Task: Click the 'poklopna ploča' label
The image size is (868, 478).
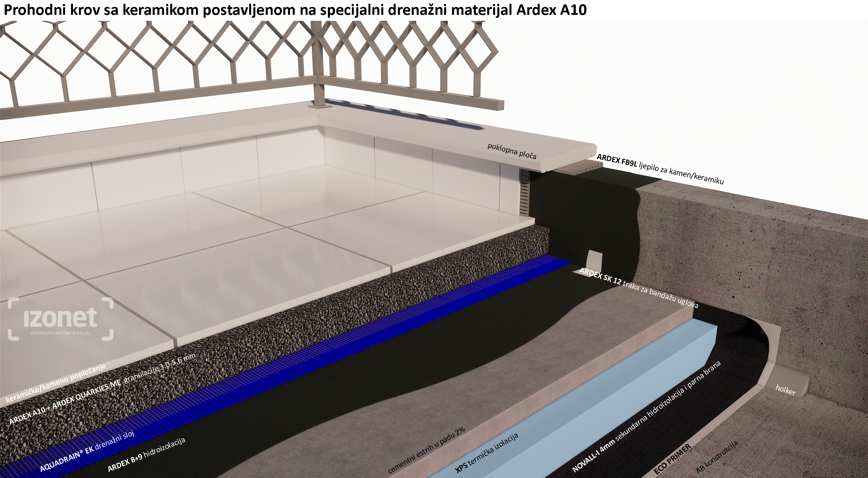Action: (512, 151)
